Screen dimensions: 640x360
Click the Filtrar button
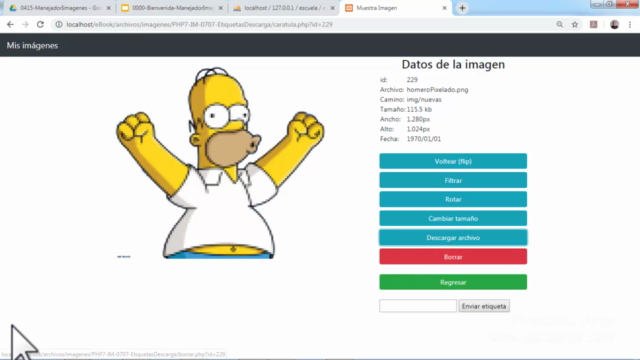(453, 180)
